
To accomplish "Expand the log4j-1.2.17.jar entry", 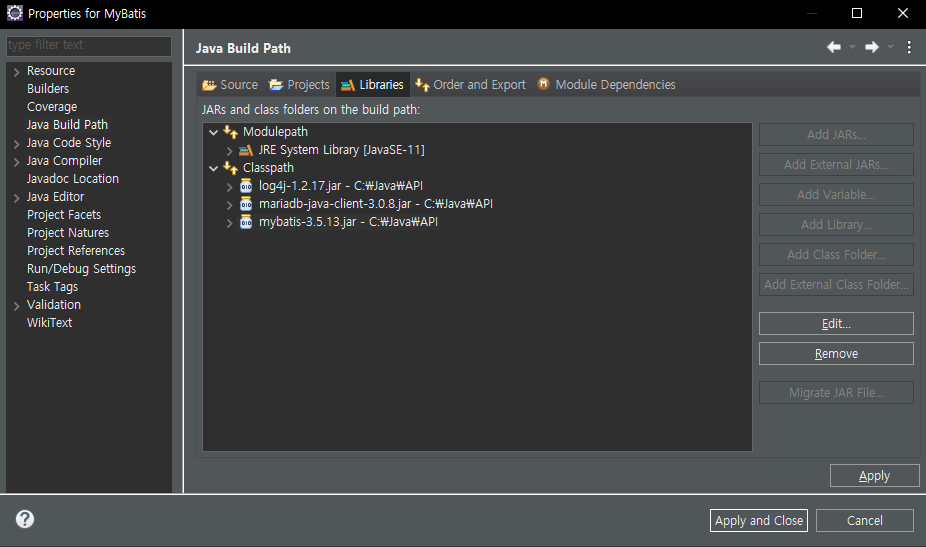I will coord(230,187).
